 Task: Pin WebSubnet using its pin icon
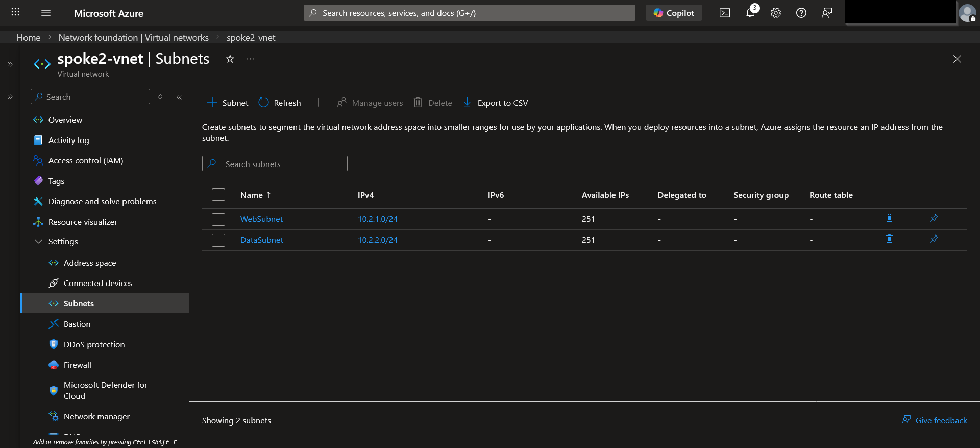[x=934, y=218]
